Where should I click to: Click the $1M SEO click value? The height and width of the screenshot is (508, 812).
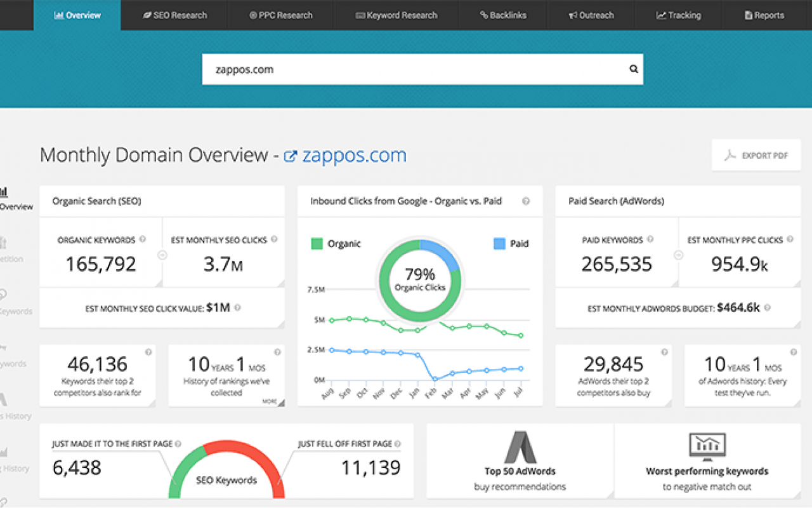tap(218, 307)
